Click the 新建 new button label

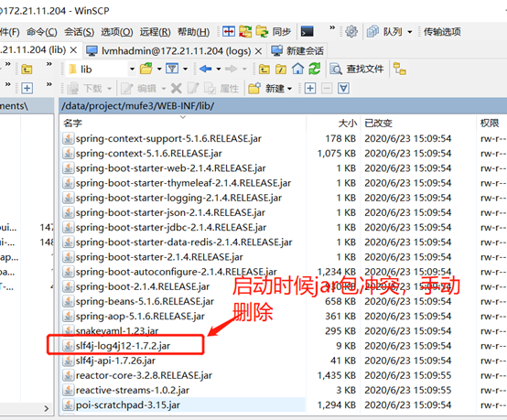pos(275,88)
